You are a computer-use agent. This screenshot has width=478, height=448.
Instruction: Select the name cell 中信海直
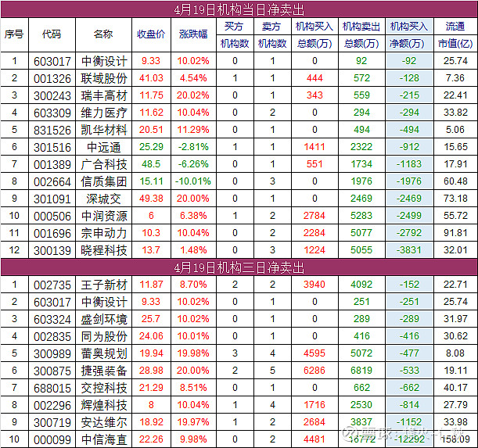tap(104, 439)
